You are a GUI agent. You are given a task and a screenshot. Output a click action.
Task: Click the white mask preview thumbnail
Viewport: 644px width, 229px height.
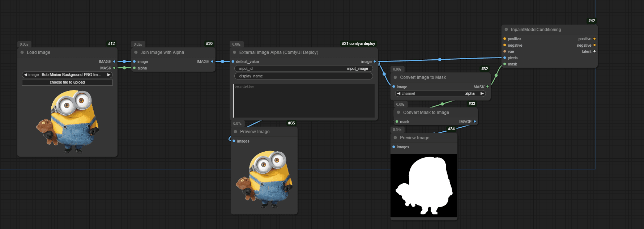tap(424, 186)
